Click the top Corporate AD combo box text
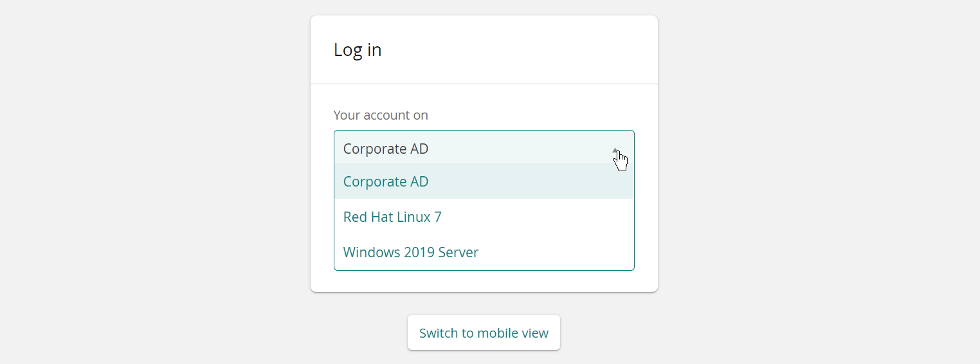The height and width of the screenshot is (364, 980). (386, 149)
